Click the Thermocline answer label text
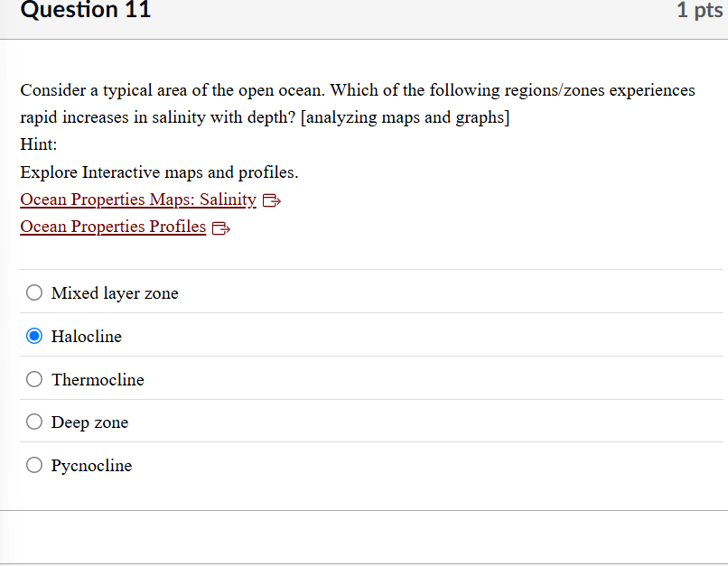The image size is (728, 566). coord(98,380)
